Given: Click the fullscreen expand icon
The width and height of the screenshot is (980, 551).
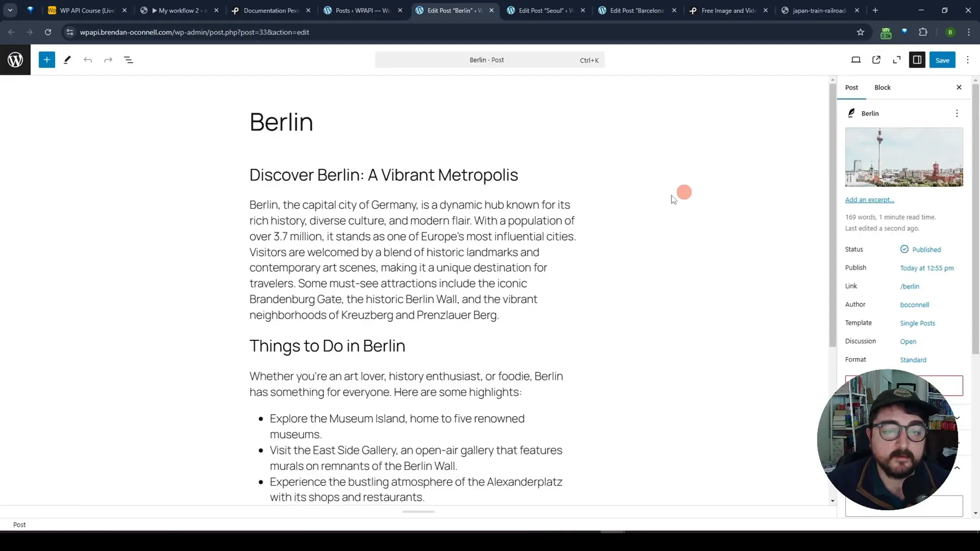Looking at the screenshot, I should pos(897,60).
